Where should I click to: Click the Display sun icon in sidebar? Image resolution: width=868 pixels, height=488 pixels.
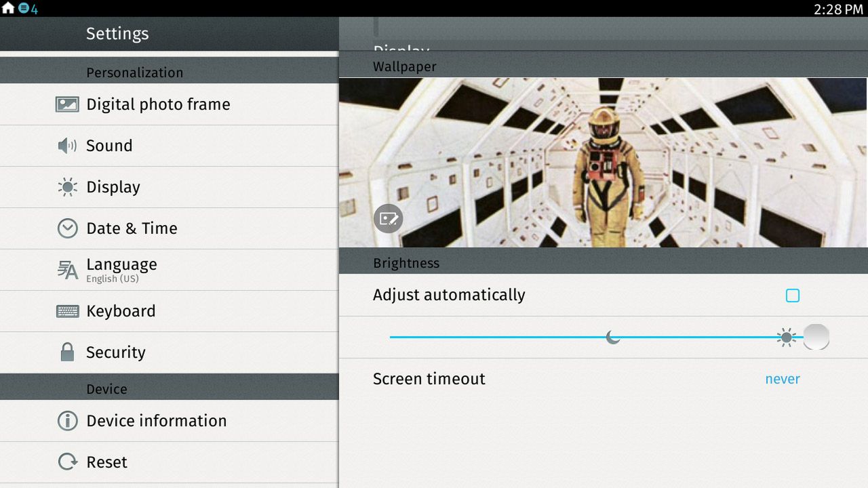[x=67, y=187]
